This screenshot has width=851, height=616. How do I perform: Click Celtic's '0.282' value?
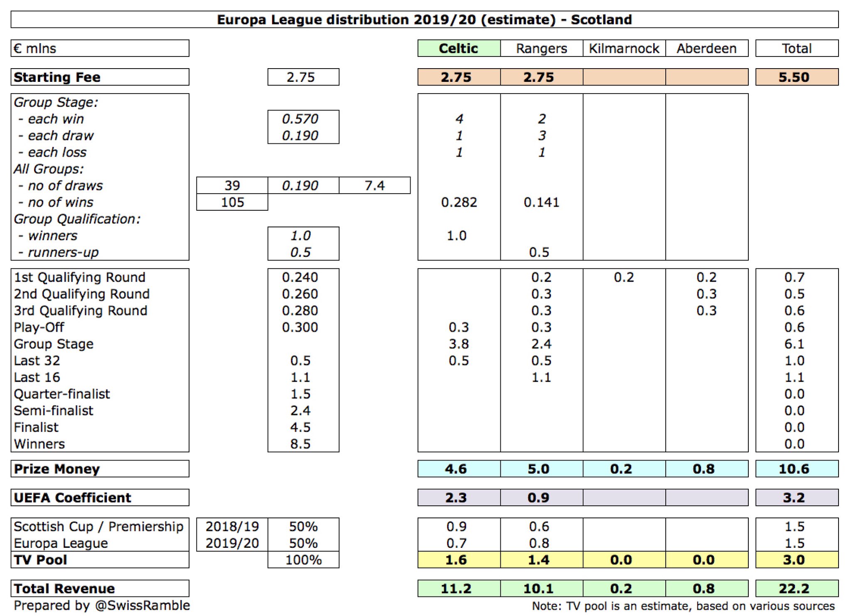[459, 202]
